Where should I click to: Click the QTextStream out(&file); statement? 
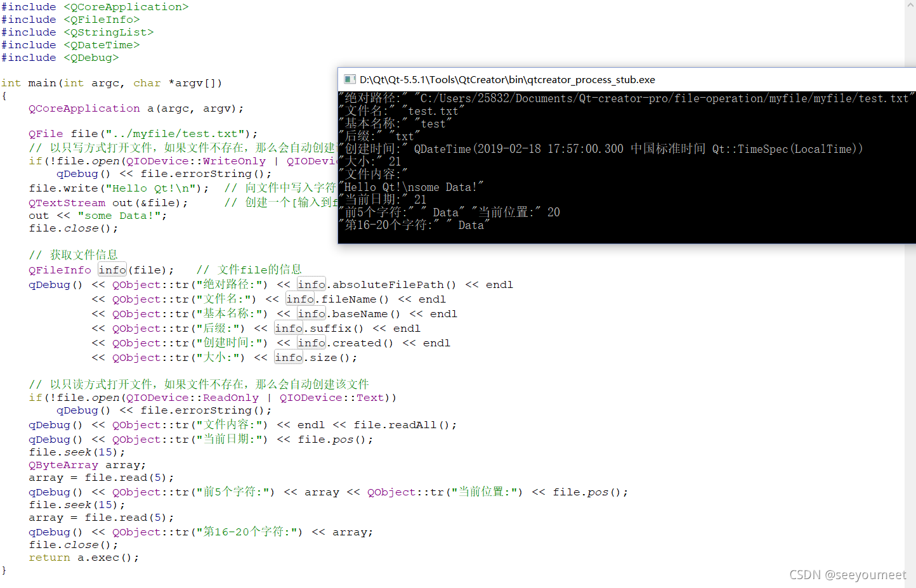(108, 203)
